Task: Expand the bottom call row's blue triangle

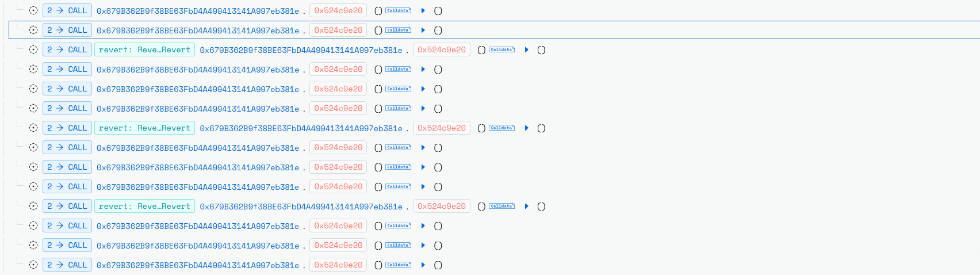Action: [x=423, y=265]
